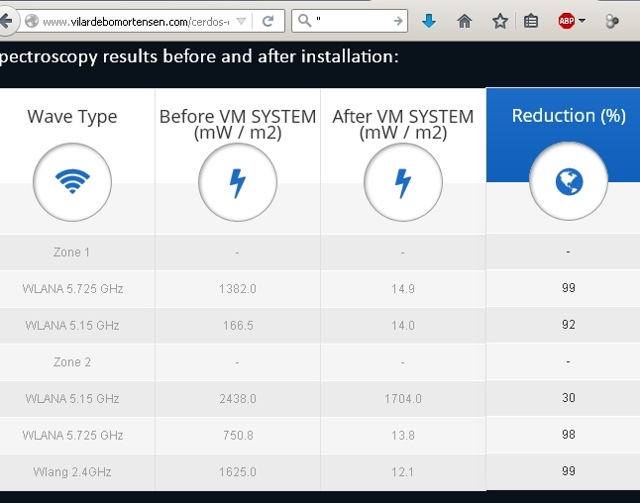Select the Wave Type column header

click(x=72, y=116)
